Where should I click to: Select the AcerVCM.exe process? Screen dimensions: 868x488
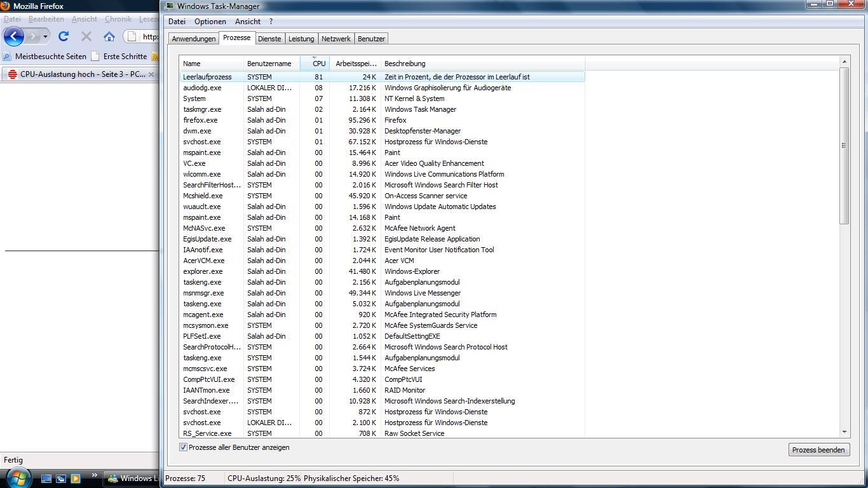[x=382, y=261]
